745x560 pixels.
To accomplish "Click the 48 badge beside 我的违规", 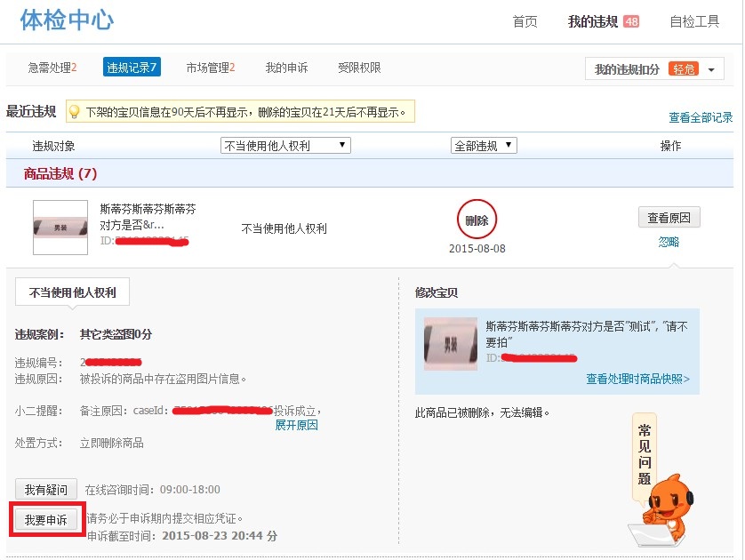I will [631, 21].
